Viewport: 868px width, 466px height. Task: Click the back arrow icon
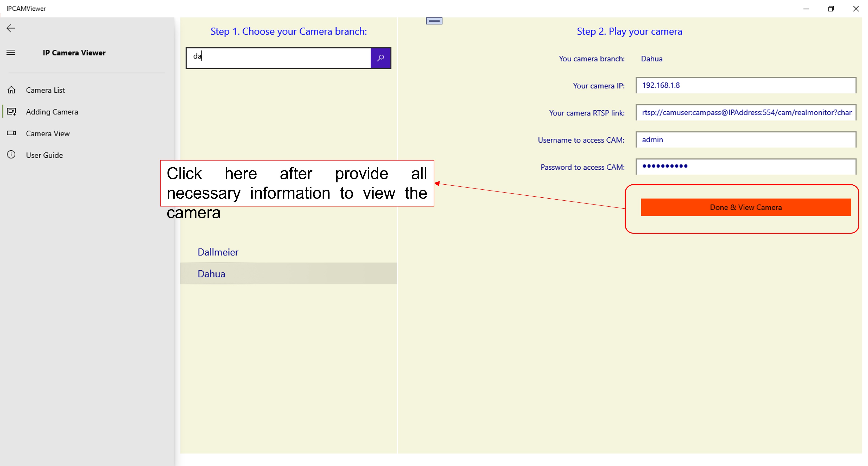11,28
